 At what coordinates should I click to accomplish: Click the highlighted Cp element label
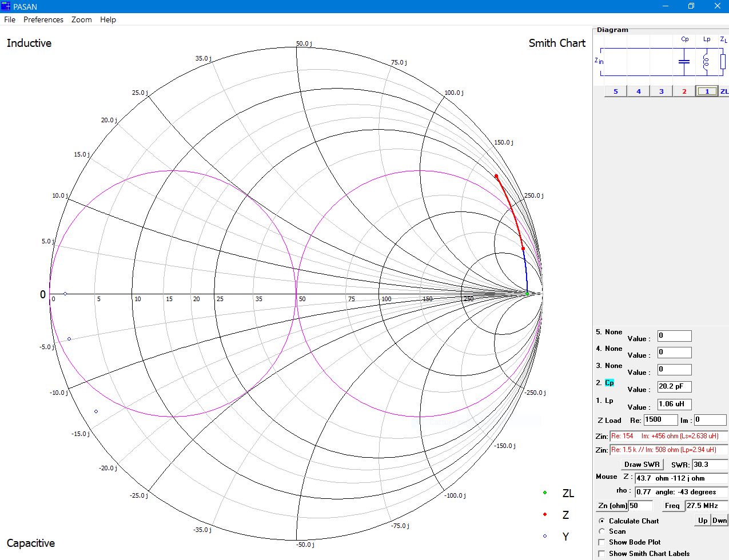pos(610,383)
